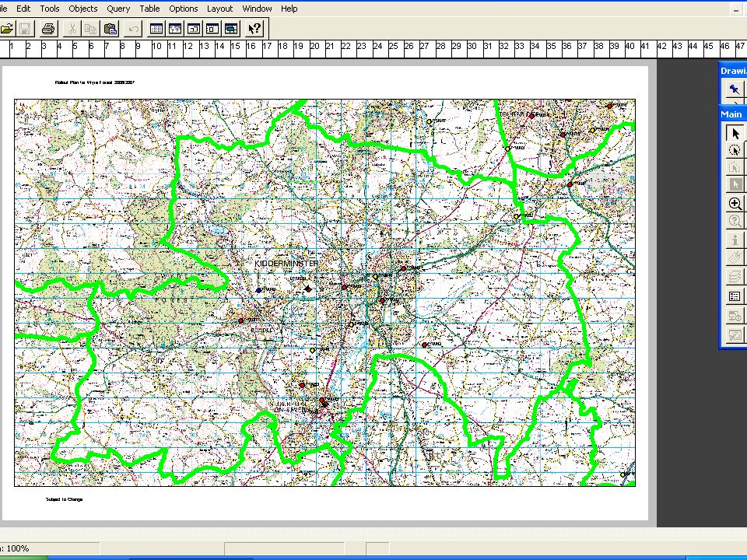Open the Layout menu
The image size is (747, 560).
(x=219, y=9)
